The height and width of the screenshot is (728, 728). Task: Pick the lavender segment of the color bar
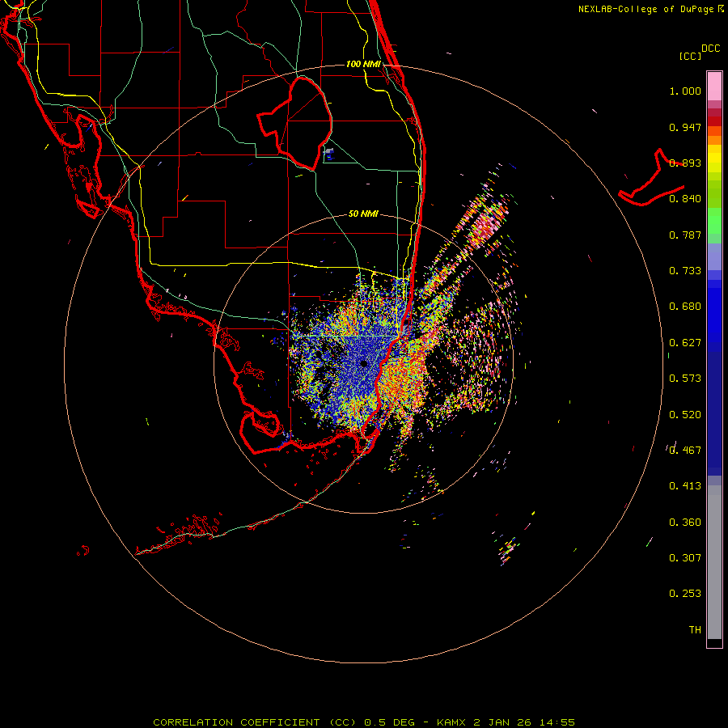(714, 257)
